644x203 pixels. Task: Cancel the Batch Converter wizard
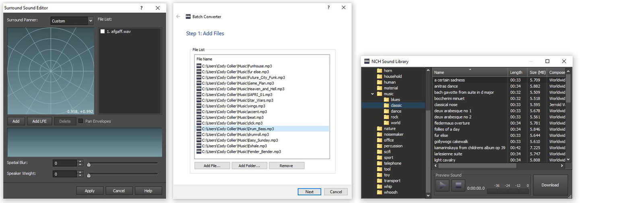pyautogui.click(x=336, y=192)
